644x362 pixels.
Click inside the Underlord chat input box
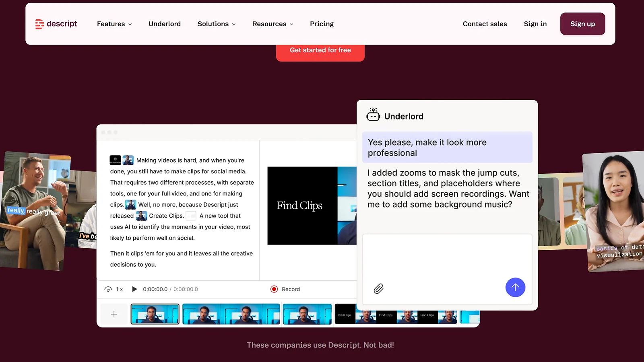coord(447,269)
